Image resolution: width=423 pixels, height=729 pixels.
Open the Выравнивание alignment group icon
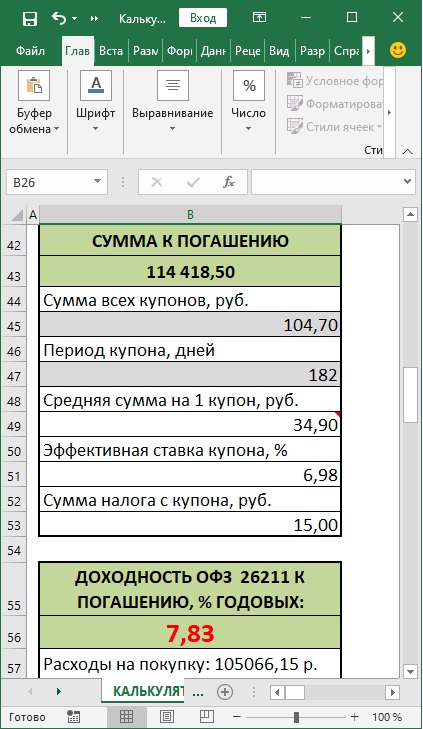click(173, 86)
